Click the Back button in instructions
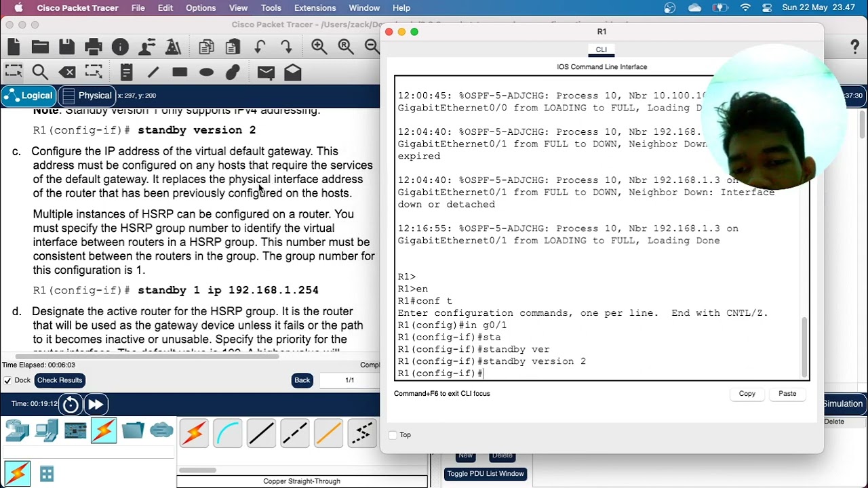Screen dimensions: 868x488 click(x=302, y=380)
